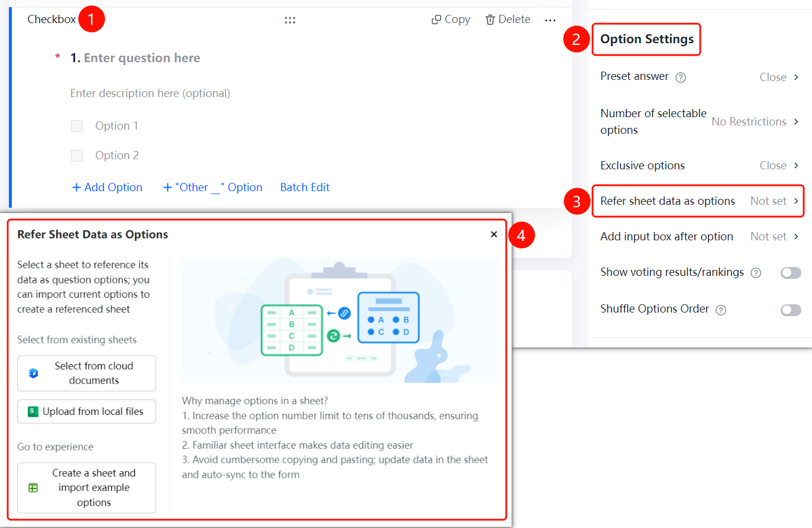This screenshot has height=528, width=812.
Task: Edit the Option 1 label text
Action: [x=117, y=126]
